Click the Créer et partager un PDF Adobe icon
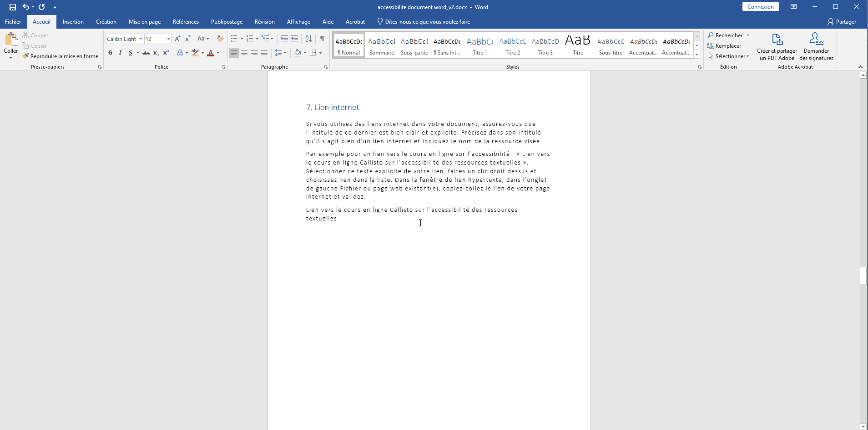The image size is (868, 430). (777, 45)
